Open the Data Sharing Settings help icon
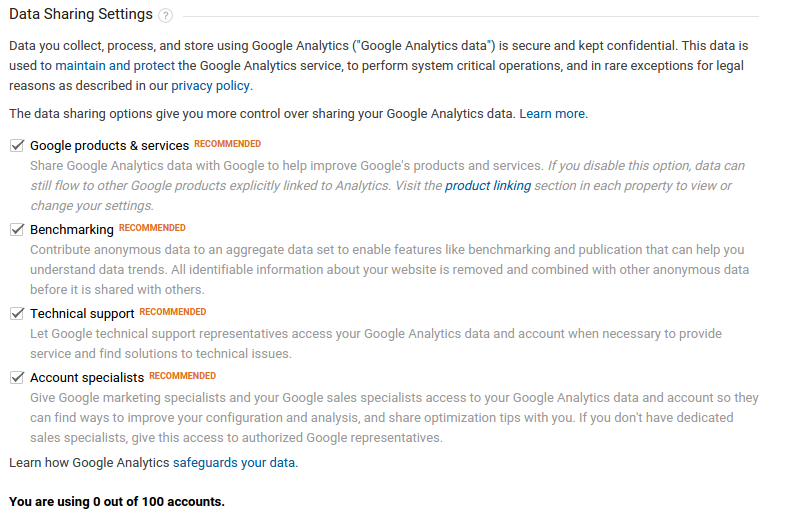Image resolution: width=793 pixels, height=523 pixels. coord(165,16)
